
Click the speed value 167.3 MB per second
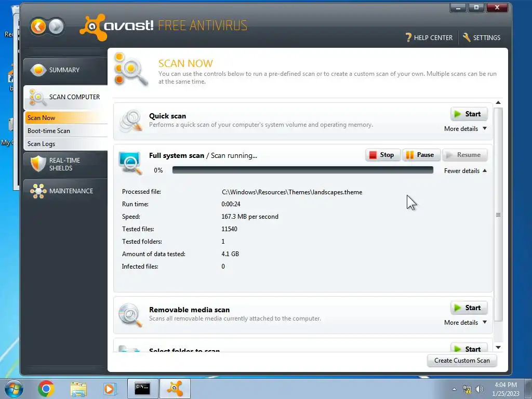(x=250, y=217)
